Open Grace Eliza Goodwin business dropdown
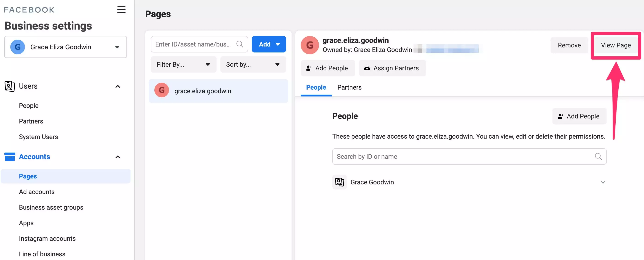Image resolution: width=644 pixels, height=260 pixels. [x=117, y=47]
